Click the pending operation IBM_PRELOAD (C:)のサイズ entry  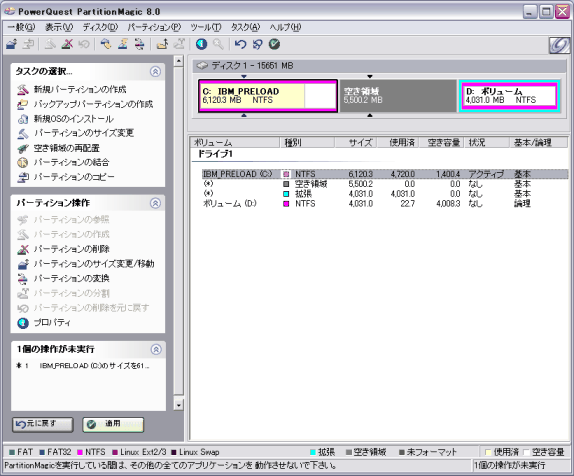(83, 365)
